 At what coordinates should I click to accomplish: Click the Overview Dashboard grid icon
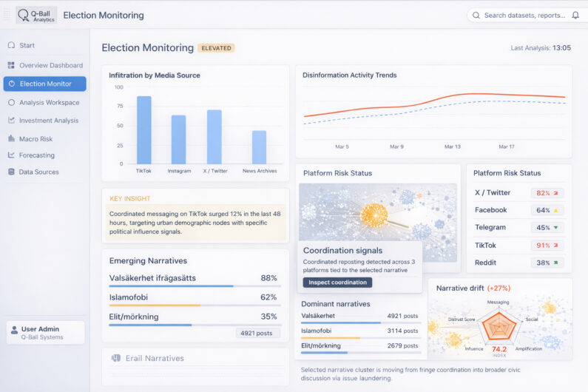(11, 65)
